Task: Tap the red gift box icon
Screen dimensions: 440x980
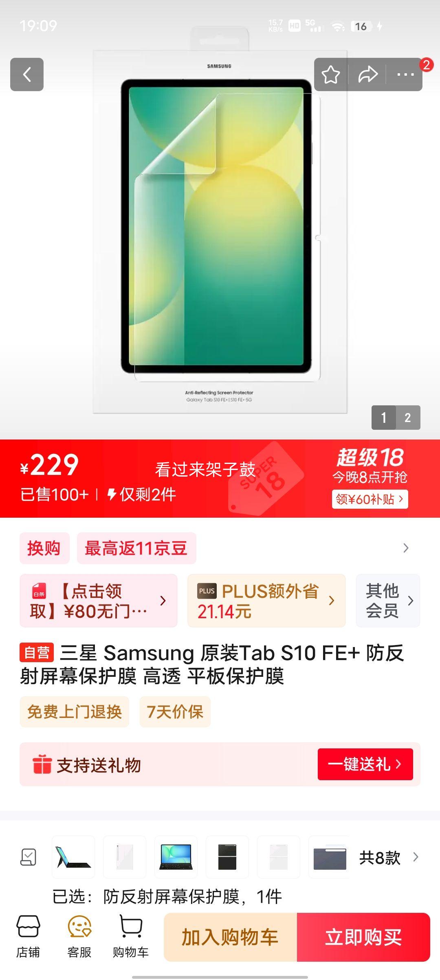Action: 42,764
